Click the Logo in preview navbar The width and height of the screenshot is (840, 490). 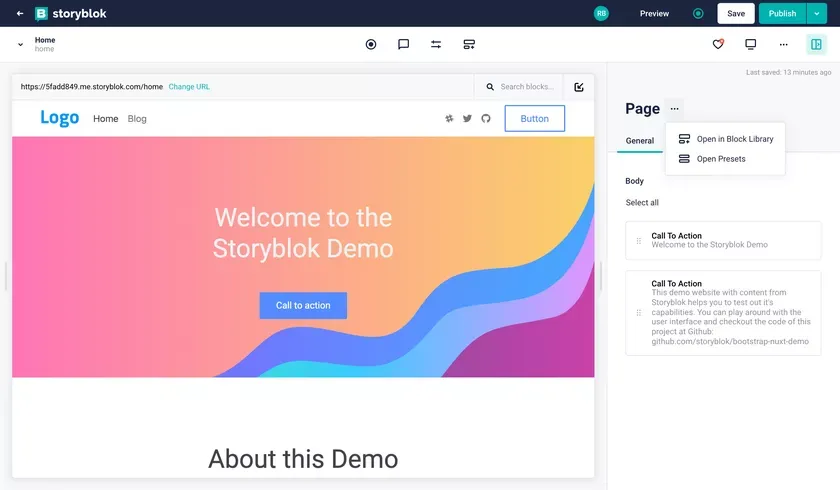[x=59, y=118]
